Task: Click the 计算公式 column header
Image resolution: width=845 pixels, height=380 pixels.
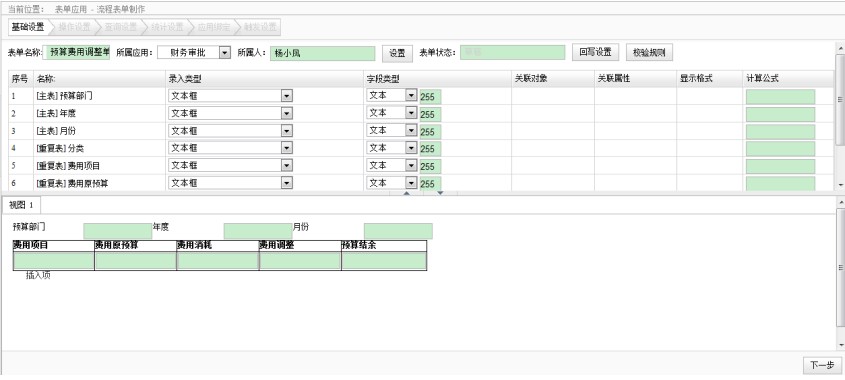Action: pos(788,79)
